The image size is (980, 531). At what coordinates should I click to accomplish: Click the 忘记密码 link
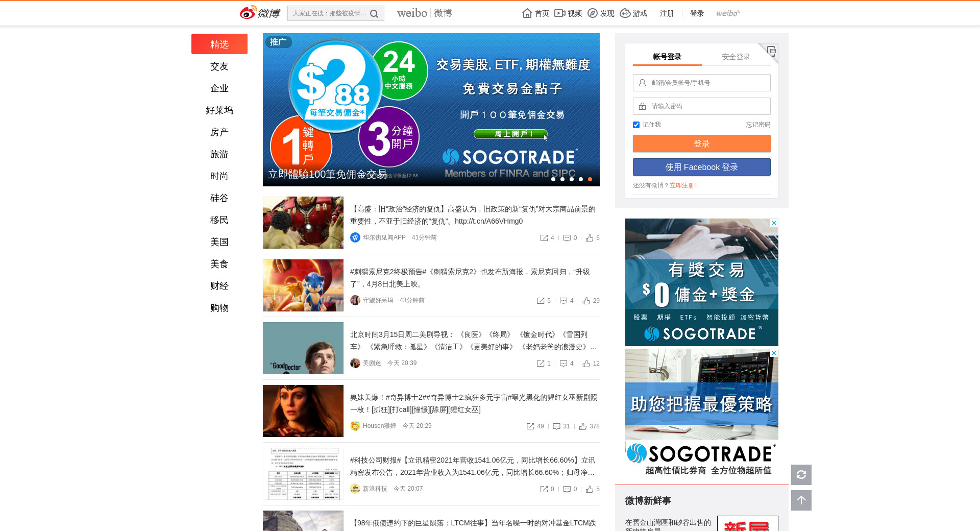757,125
